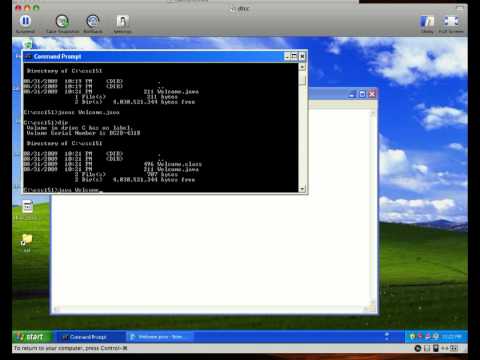
Task: Click the Command Prompt scrollbar up arrow
Action: click(x=302, y=67)
